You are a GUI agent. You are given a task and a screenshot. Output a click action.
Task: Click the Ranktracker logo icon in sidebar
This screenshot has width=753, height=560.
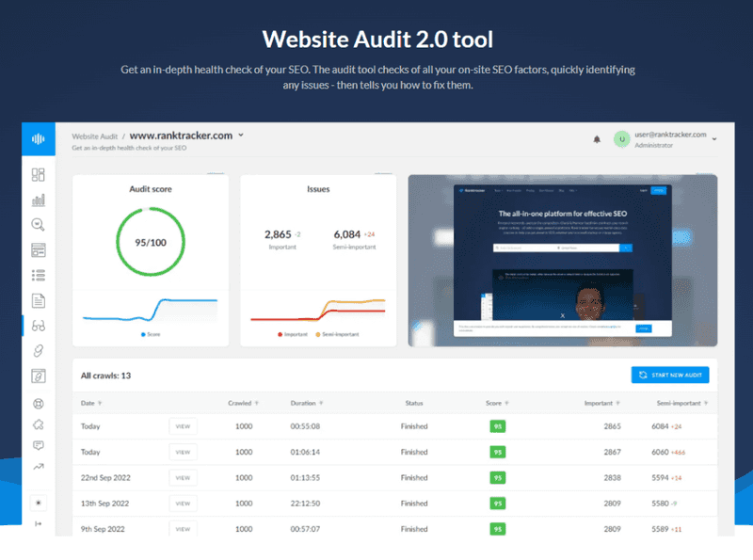pyautogui.click(x=39, y=138)
